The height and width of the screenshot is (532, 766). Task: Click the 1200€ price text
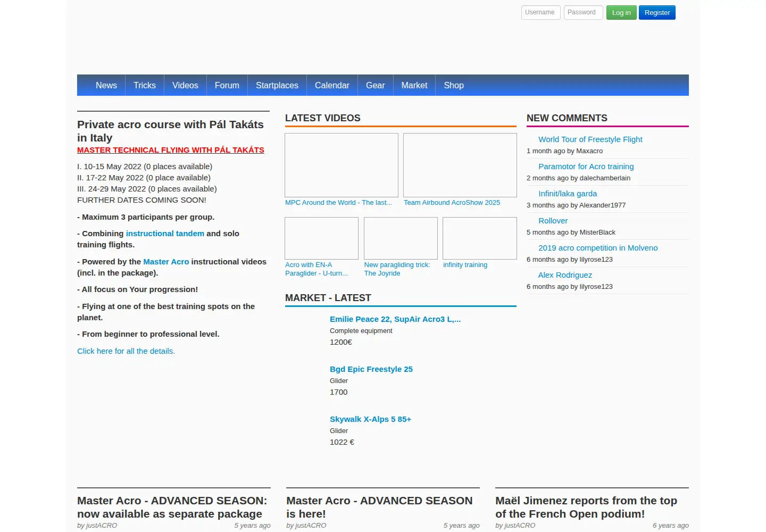pyautogui.click(x=341, y=342)
